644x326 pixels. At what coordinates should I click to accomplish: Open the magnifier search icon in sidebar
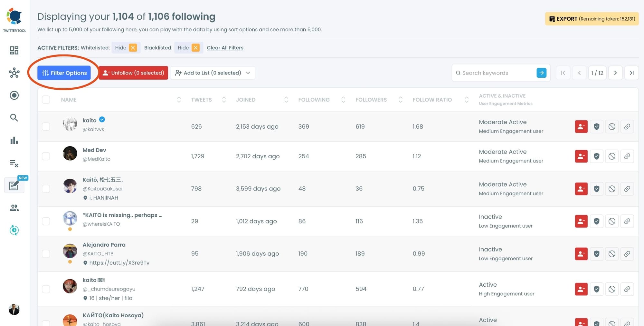click(x=14, y=118)
